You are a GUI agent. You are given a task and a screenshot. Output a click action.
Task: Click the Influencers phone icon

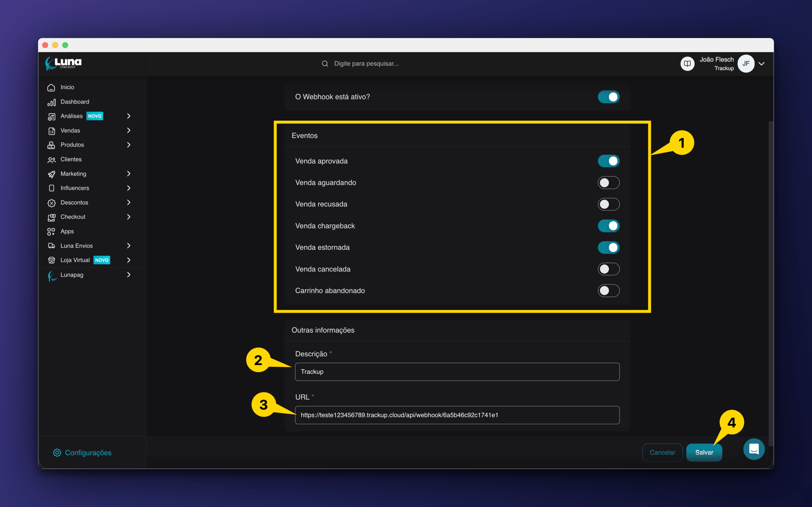[x=51, y=188]
